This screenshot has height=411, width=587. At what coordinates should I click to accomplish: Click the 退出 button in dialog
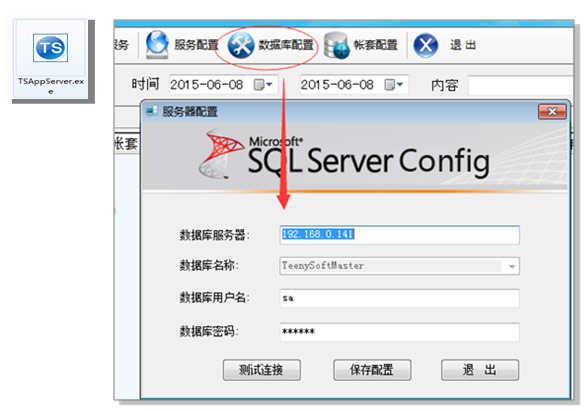[480, 370]
